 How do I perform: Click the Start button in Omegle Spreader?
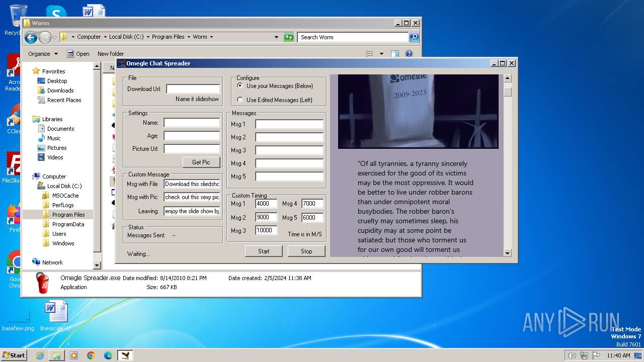pyautogui.click(x=264, y=251)
